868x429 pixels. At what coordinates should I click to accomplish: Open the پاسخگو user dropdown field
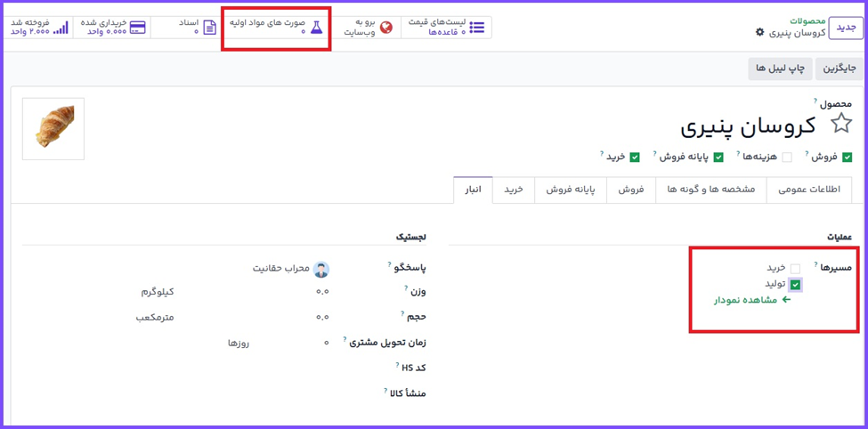[285, 269]
